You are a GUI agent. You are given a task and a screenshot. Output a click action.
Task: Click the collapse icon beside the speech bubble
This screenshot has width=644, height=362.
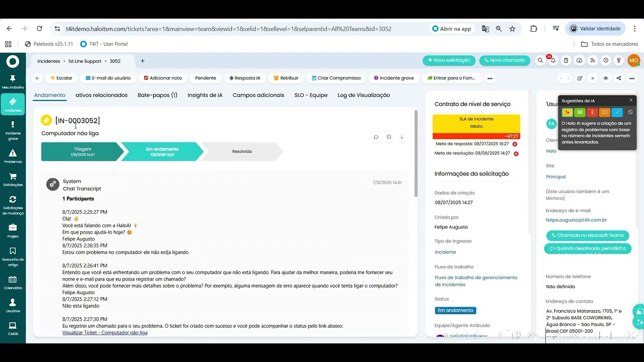pyautogui.click(x=389, y=137)
